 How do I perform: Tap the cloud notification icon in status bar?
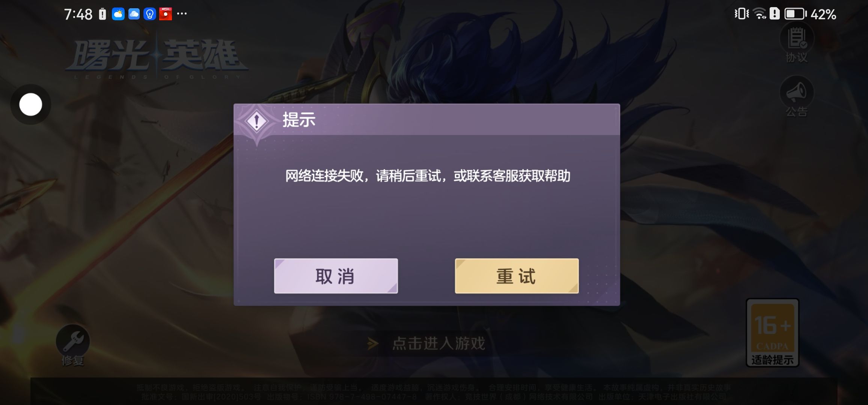coord(134,14)
